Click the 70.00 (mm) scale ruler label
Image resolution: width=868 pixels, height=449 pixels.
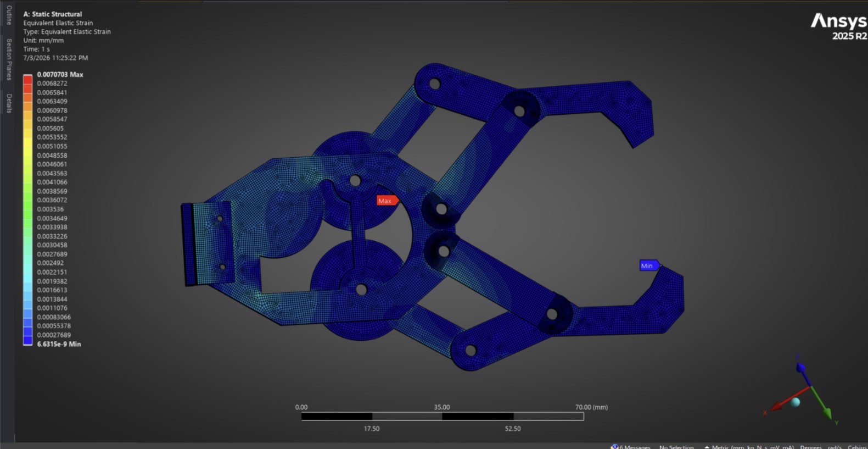591,407
